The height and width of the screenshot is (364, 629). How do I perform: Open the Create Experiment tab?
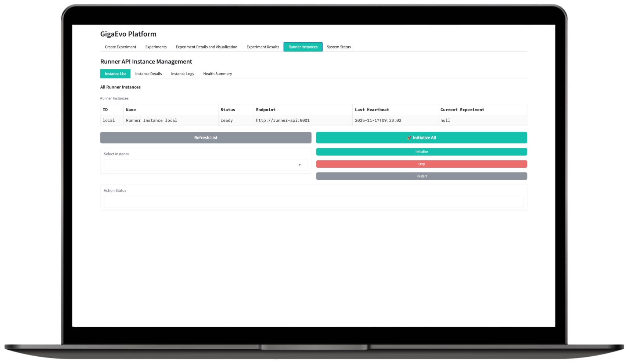[x=120, y=47]
